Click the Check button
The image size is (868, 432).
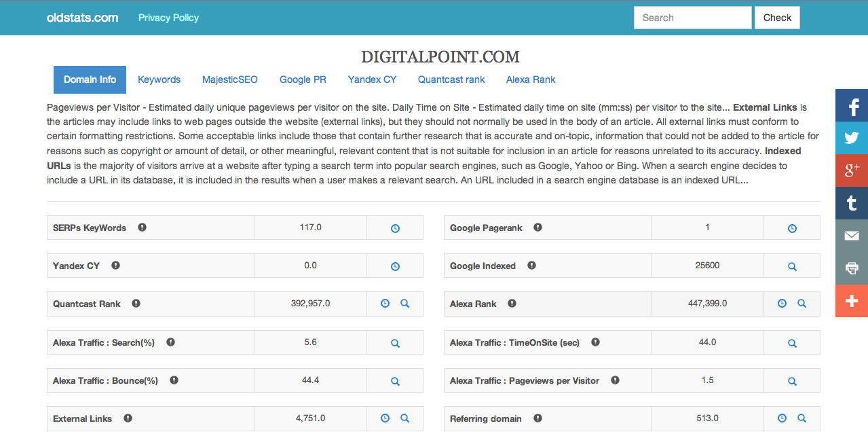point(777,18)
